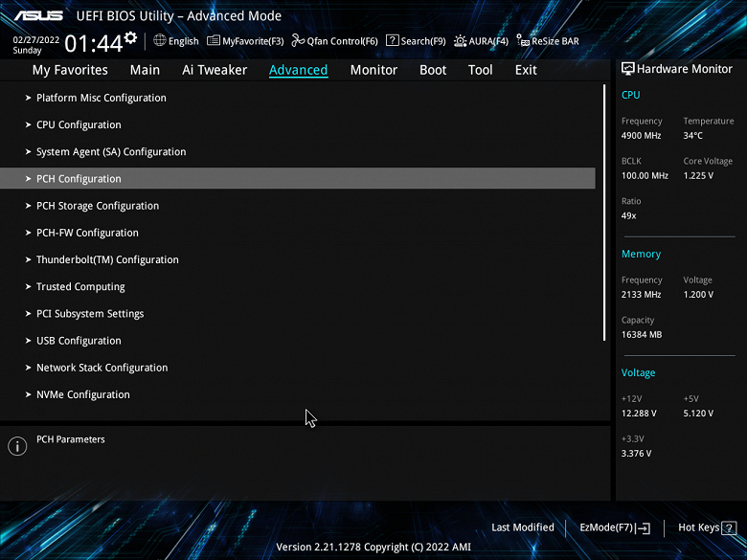This screenshot has width=747, height=560.
Task: Open PCH-FW Configuration submenu
Action: (x=298, y=233)
